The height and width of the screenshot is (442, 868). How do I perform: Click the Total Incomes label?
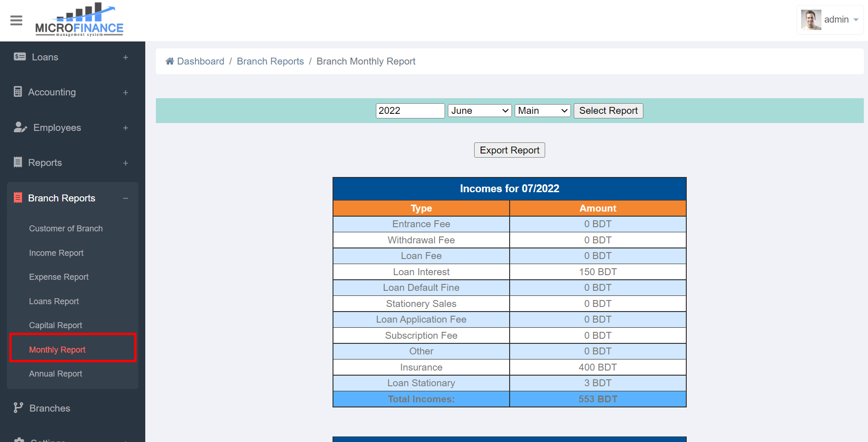421,399
